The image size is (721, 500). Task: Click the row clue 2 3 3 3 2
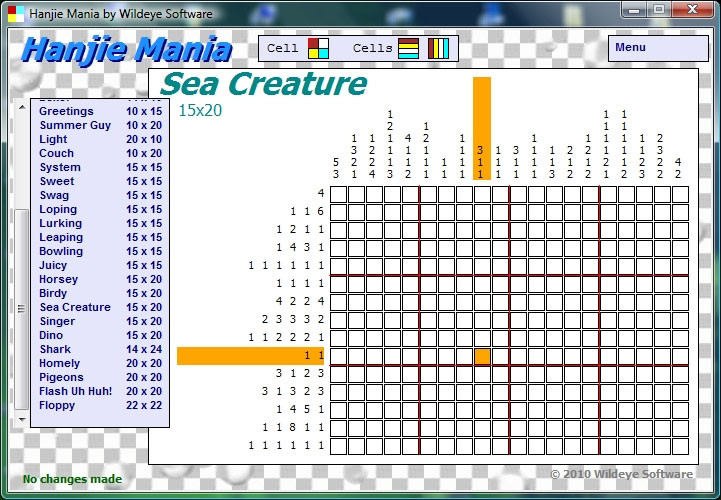pos(293,319)
